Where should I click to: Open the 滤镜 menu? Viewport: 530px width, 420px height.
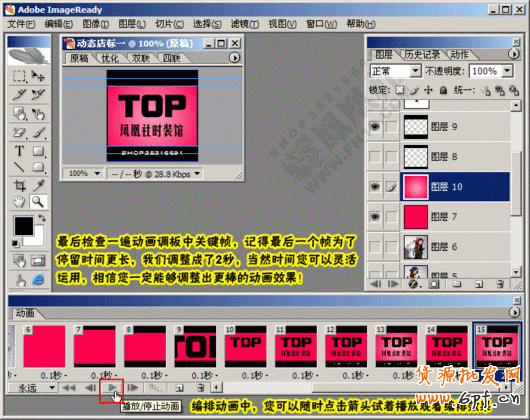tap(245, 24)
